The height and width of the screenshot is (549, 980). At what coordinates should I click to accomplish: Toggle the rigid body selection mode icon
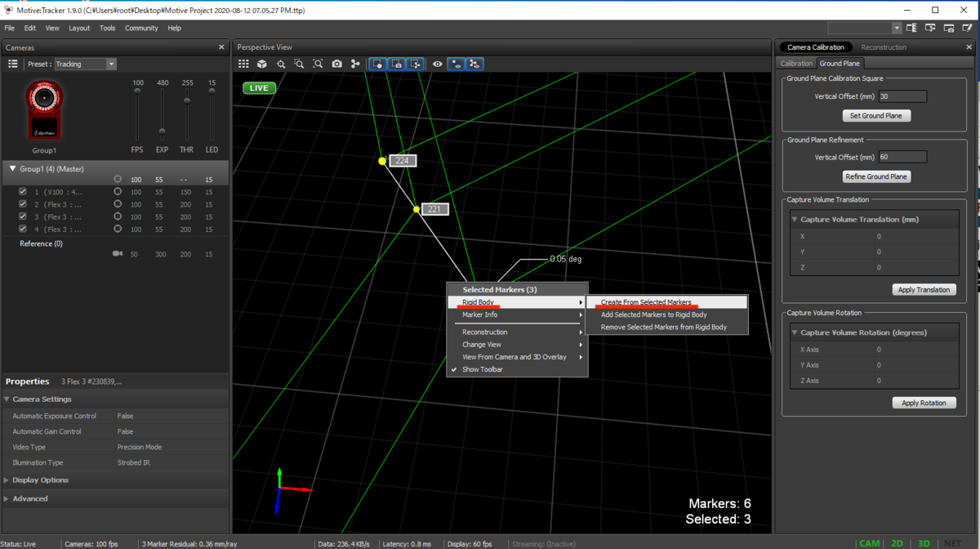click(x=416, y=64)
